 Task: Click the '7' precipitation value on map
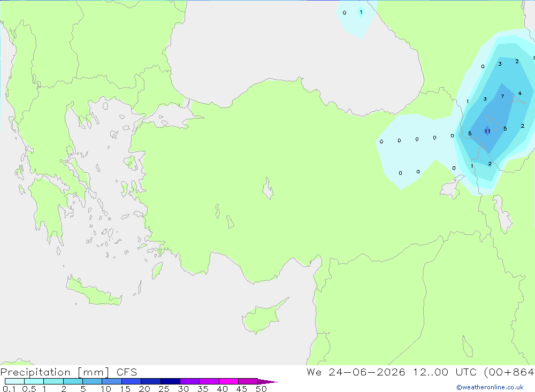[502, 96]
